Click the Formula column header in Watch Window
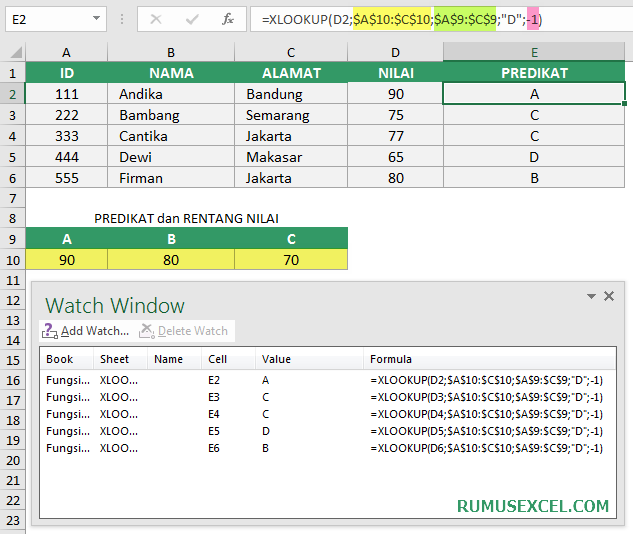 point(489,359)
